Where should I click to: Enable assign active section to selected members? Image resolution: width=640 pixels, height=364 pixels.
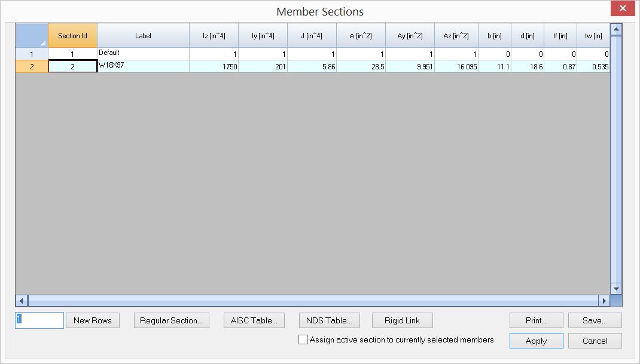(x=304, y=340)
